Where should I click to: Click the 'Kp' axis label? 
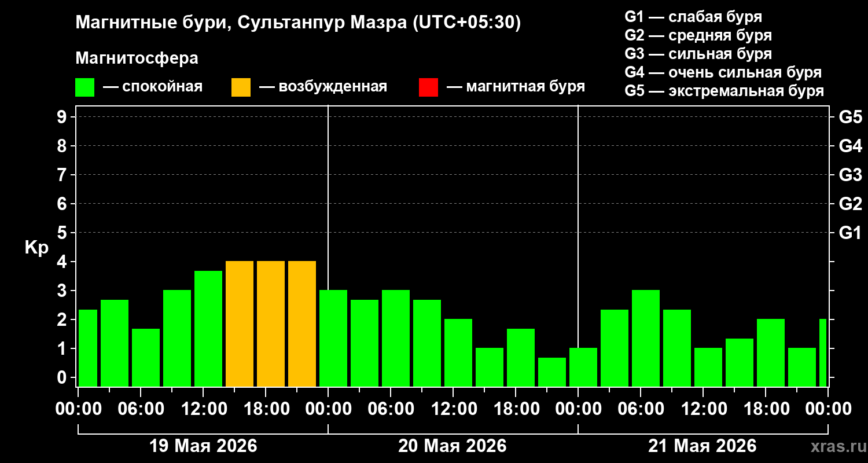point(37,248)
